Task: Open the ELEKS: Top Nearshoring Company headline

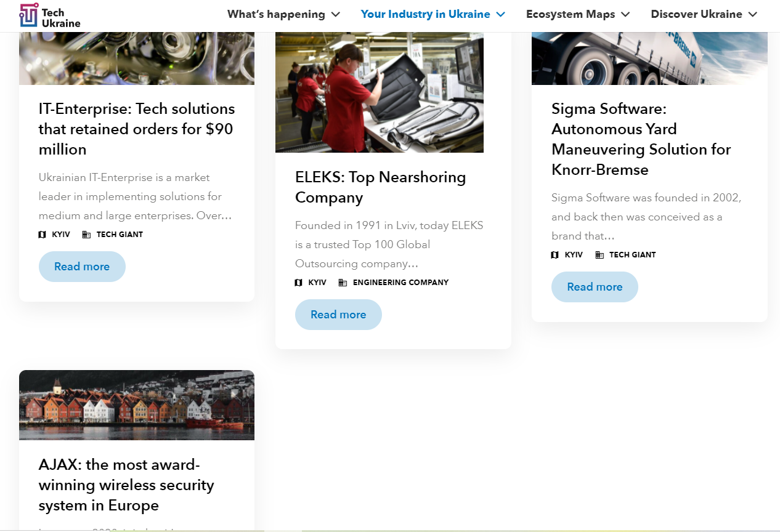Action: click(380, 187)
